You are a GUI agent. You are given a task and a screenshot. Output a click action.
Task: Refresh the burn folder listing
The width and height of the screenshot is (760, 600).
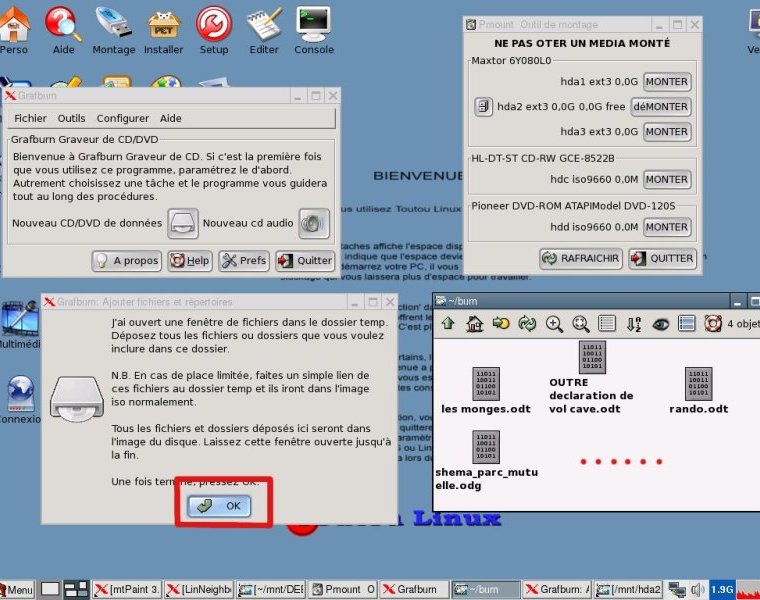click(x=527, y=323)
